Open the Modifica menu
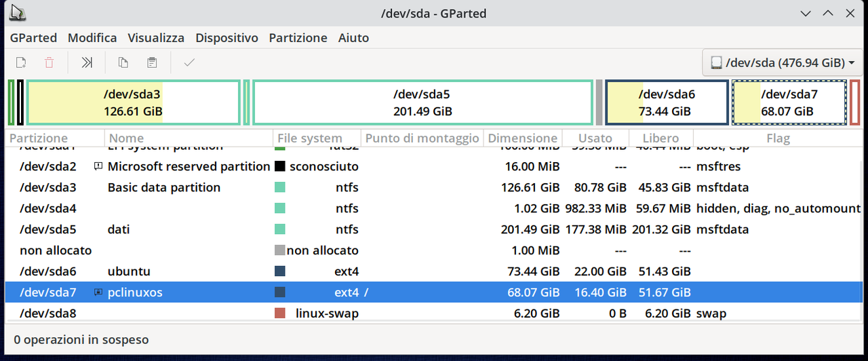This screenshot has width=868, height=361. click(x=92, y=38)
